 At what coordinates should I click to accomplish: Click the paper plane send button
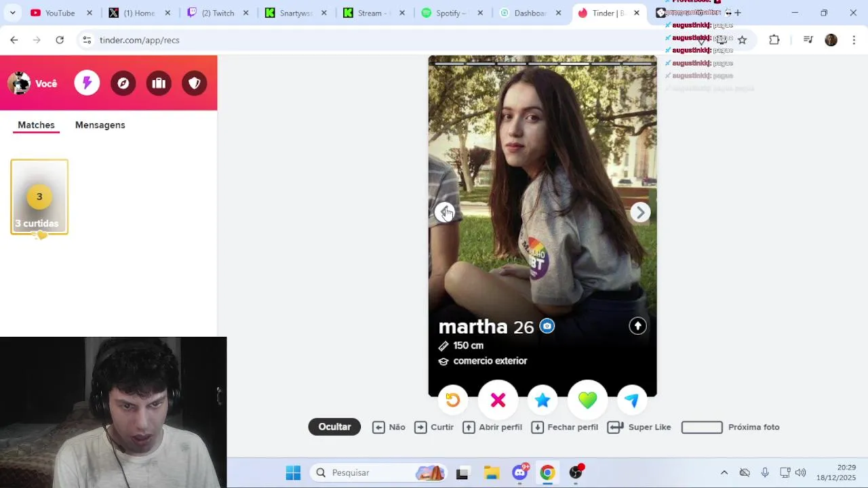tap(632, 400)
